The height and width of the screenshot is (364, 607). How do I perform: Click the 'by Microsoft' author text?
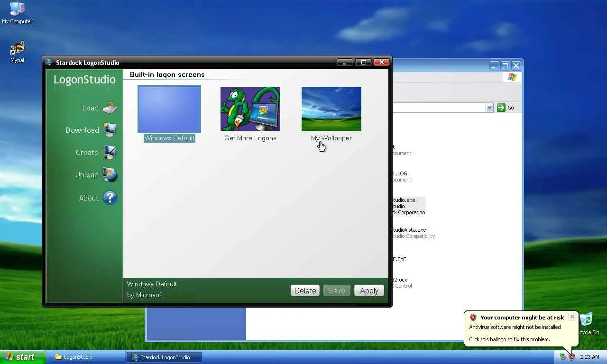(145, 295)
